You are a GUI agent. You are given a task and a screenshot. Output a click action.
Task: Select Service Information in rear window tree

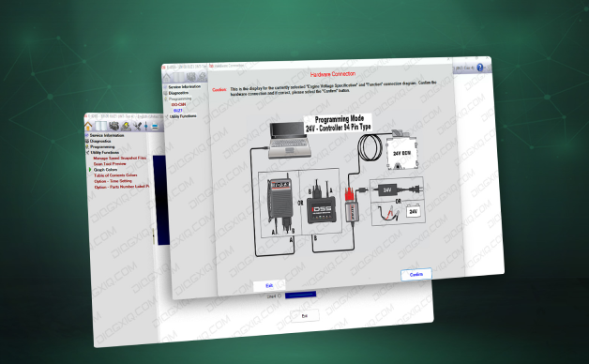[107, 135]
